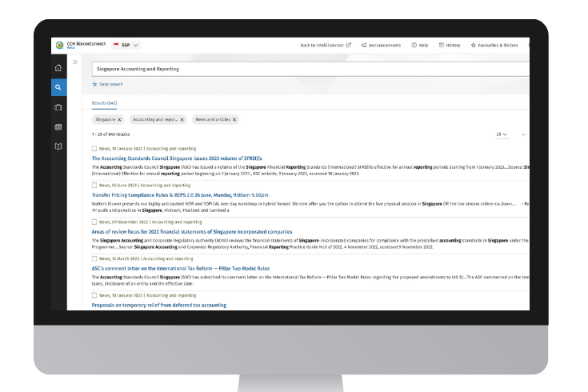The height and width of the screenshot is (392, 588).
Task: Tick checkbox for 10 January 2023 SFRS(I)s news
Action: pyautogui.click(x=94, y=149)
